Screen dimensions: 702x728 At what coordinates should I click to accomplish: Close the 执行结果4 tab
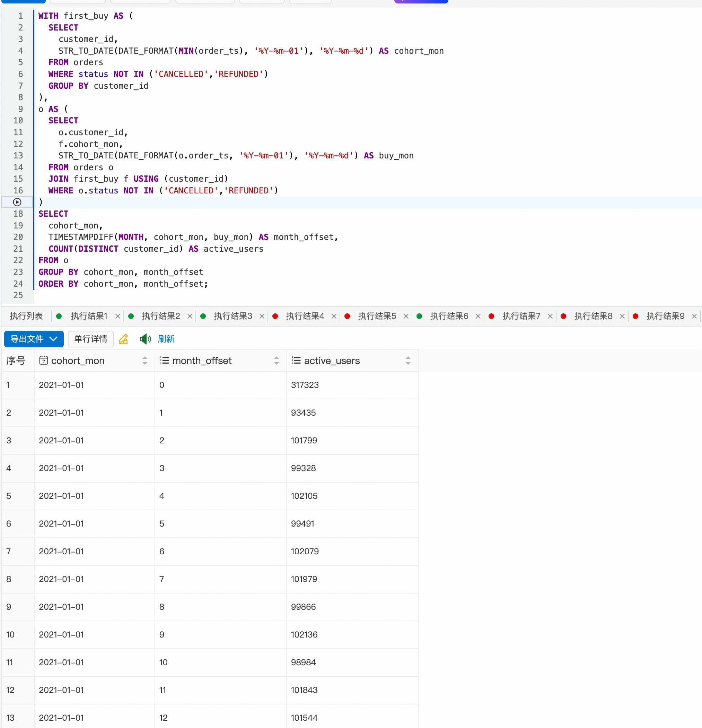(334, 316)
